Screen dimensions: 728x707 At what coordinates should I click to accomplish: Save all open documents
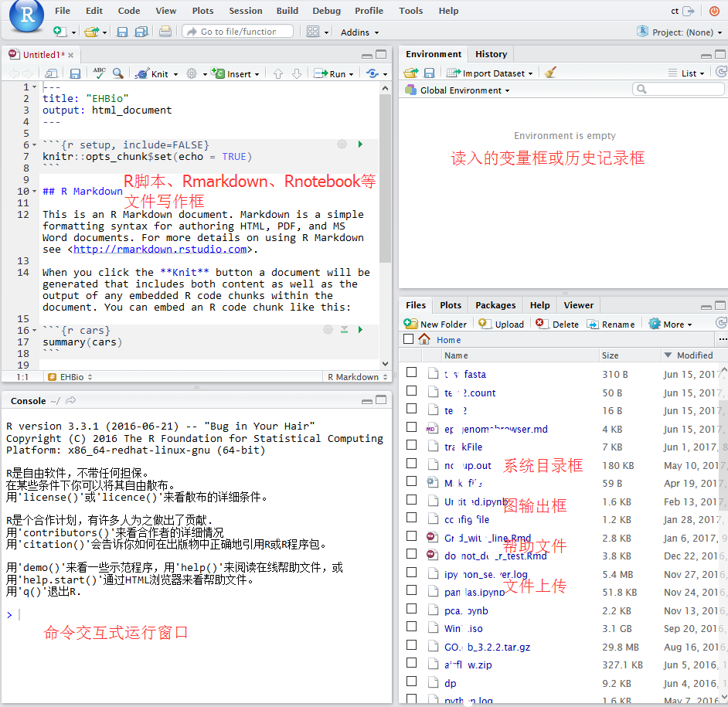[x=141, y=32]
